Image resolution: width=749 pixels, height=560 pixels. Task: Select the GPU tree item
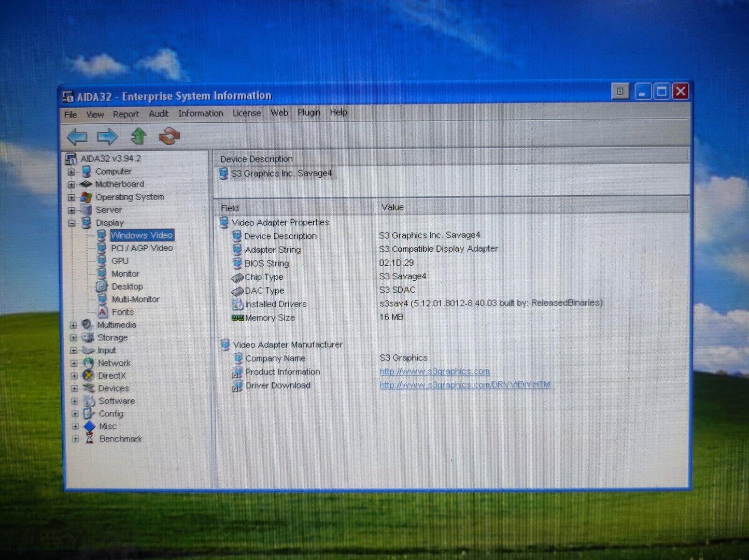pos(120,261)
